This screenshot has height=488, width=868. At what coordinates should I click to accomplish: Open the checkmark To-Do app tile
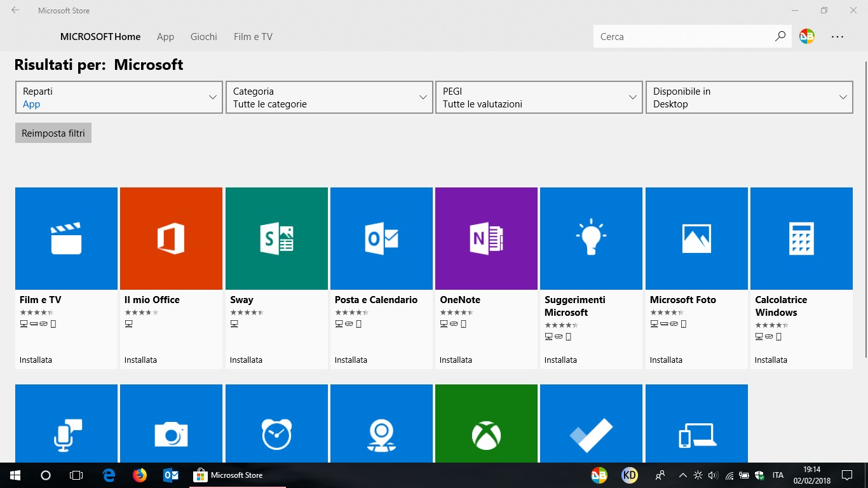591,423
